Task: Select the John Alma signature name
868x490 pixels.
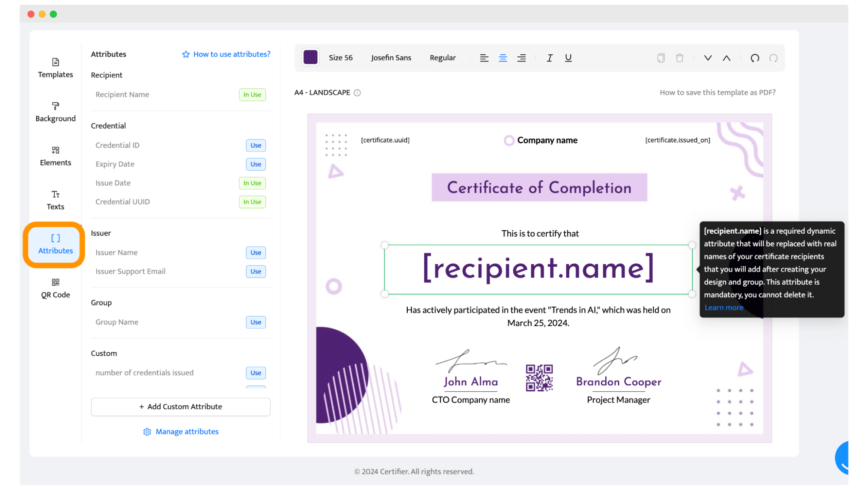Action: 471,382
